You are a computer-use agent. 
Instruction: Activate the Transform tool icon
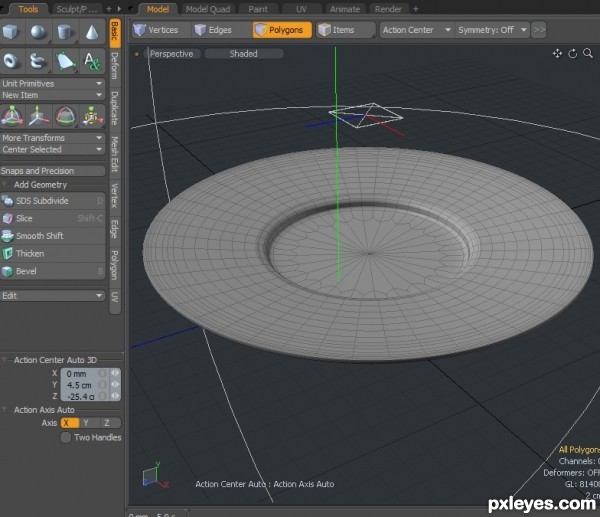pyautogui.click(x=12, y=116)
